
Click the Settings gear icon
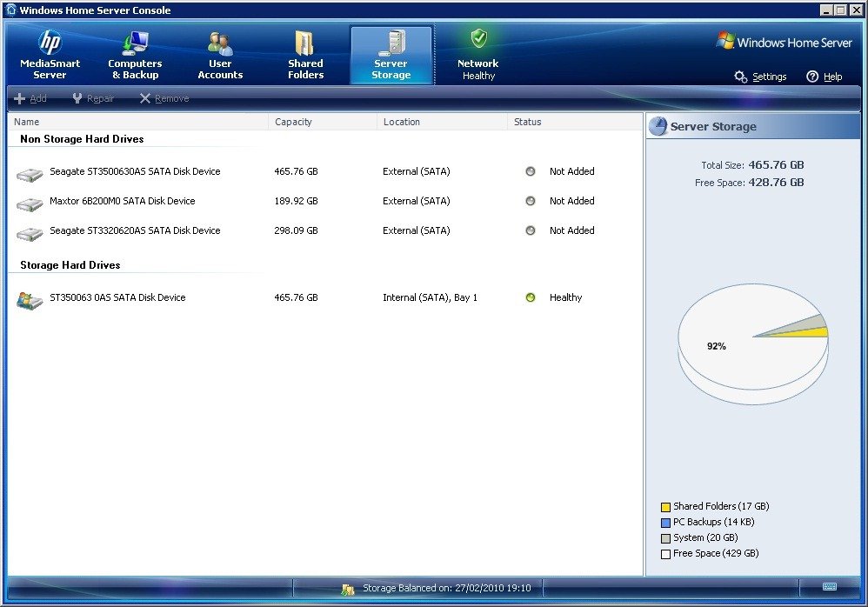[x=740, y=77]
